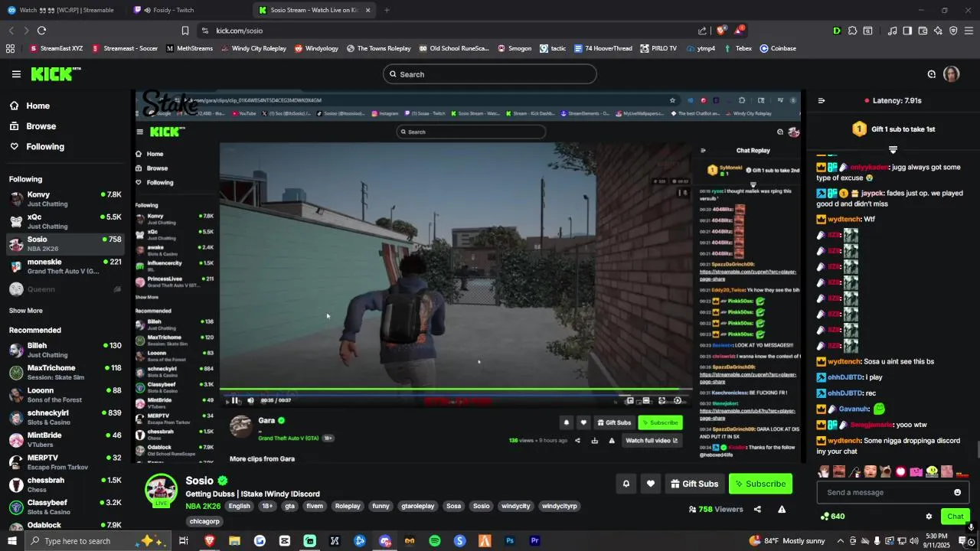Click Sosio streamer avatar
The image size is (980, 551).
point(162,490)
